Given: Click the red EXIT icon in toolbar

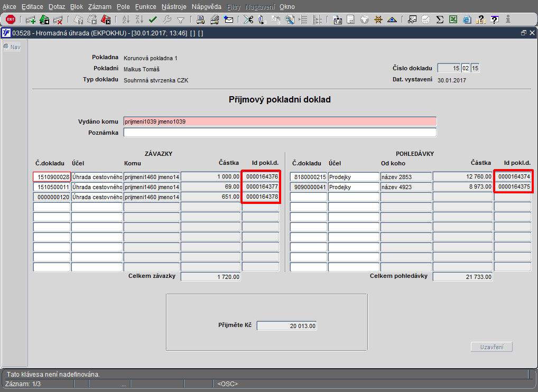Looking at the screenshot, I should [x=11, y=20].
